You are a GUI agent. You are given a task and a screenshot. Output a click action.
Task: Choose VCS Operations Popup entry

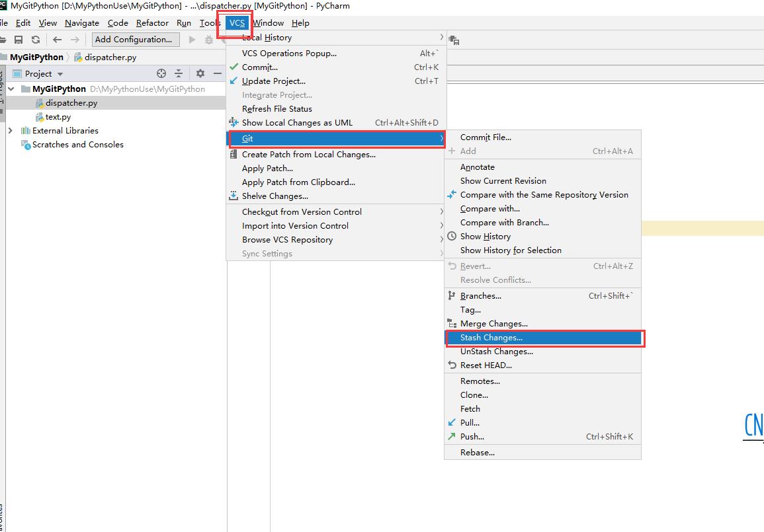coord(336,54)
